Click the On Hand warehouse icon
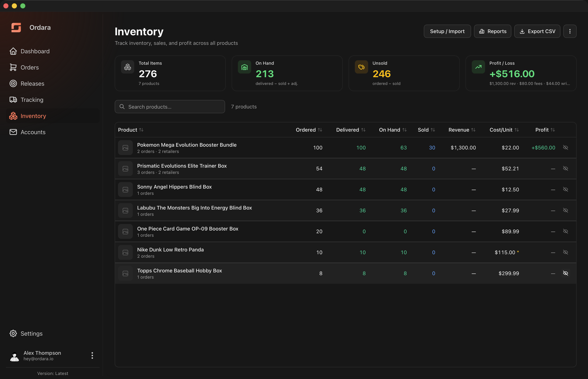Viewport: 588px width, 379px height. pyautogui.click(x=245, y=67)
